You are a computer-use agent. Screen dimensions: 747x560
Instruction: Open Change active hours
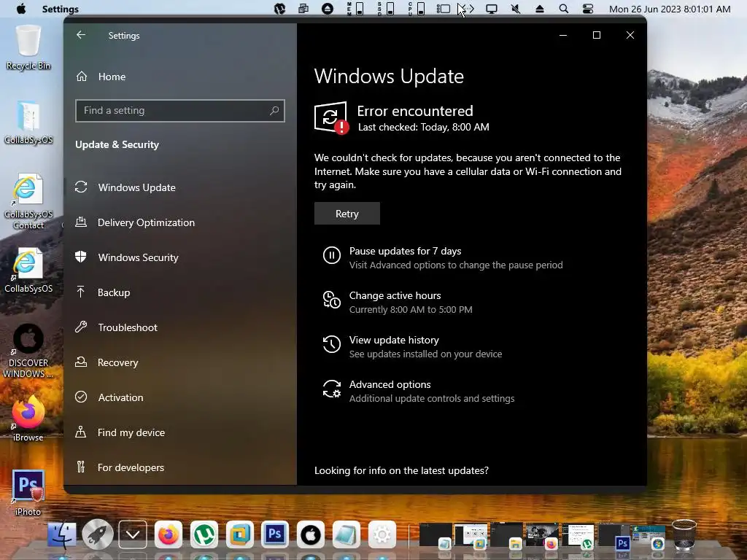pos(395,295)
